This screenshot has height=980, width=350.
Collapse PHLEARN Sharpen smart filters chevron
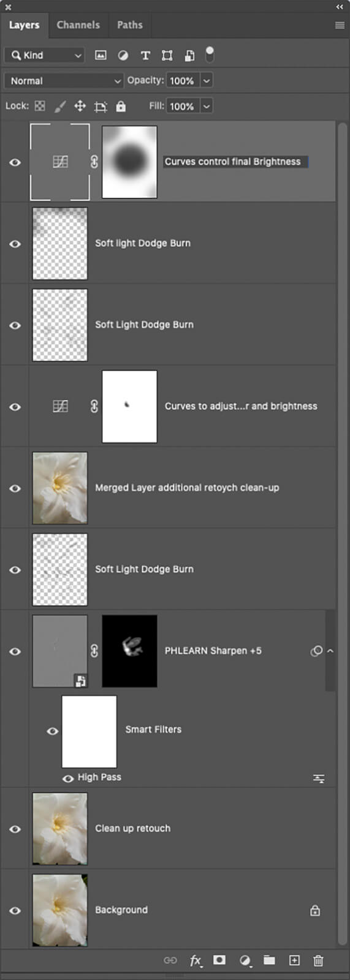[330, 651]
